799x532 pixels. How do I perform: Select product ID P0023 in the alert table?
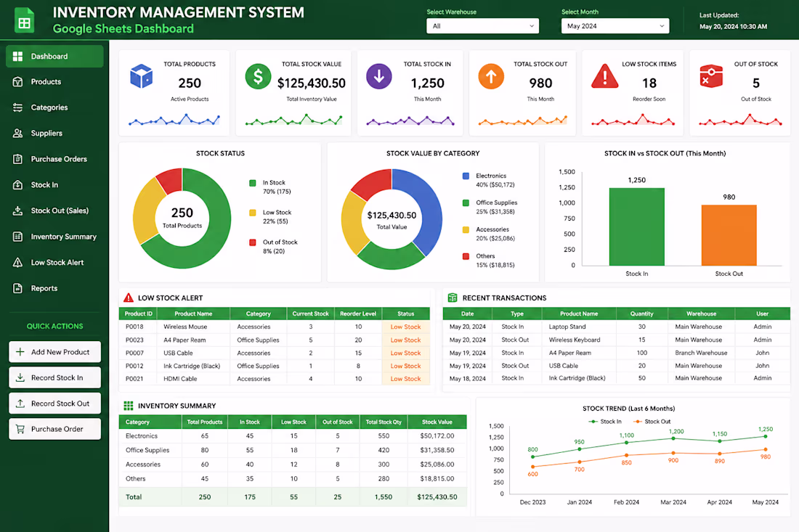pos(134,340)
